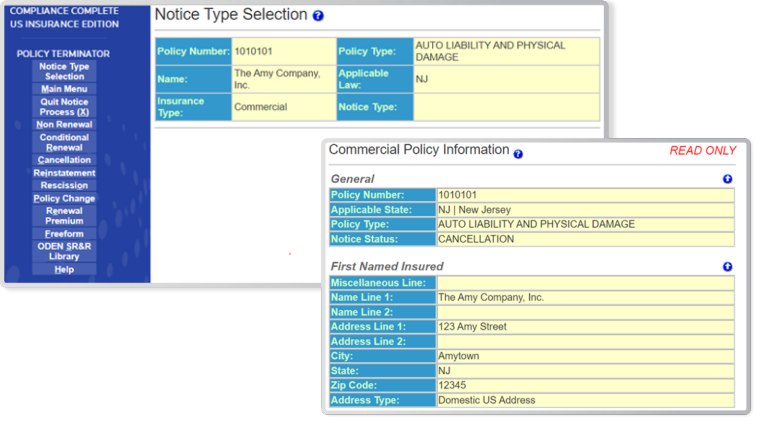Click the Address Line 1 field value
The height and width of the screenshot is (432, 768).
585,327
